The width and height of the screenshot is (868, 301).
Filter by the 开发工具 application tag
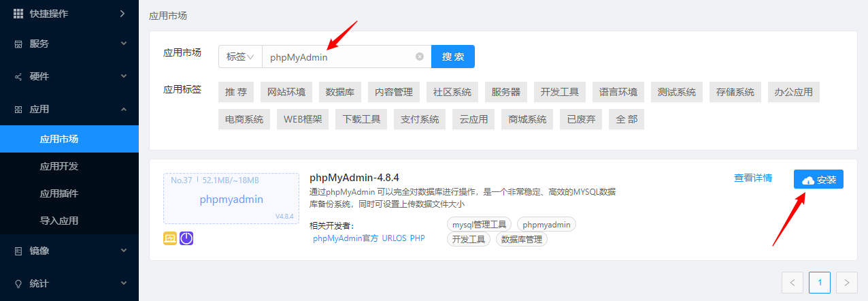(560, 92)
